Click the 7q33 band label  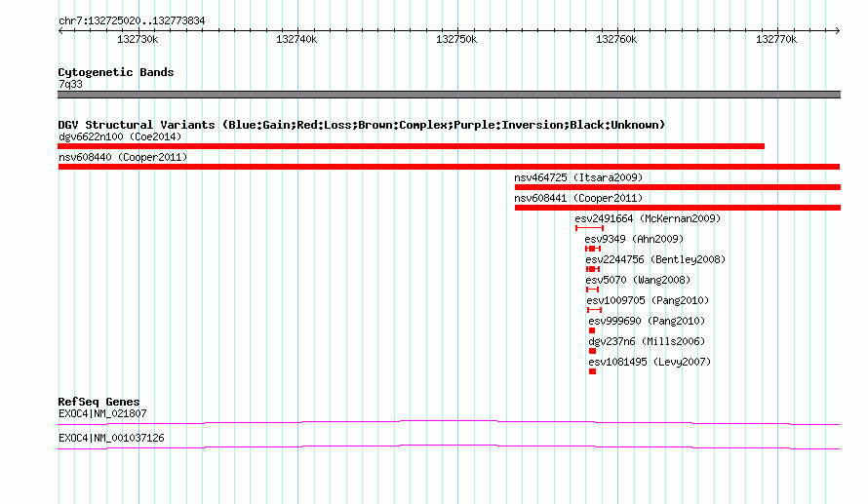click(70, 84)
